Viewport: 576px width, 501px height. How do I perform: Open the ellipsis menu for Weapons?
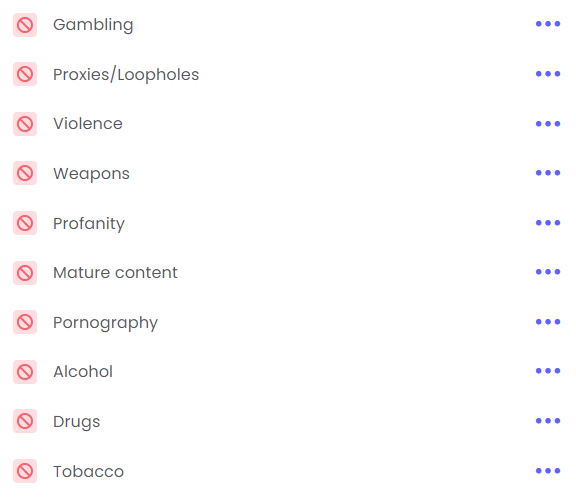(x=548, y=173)
